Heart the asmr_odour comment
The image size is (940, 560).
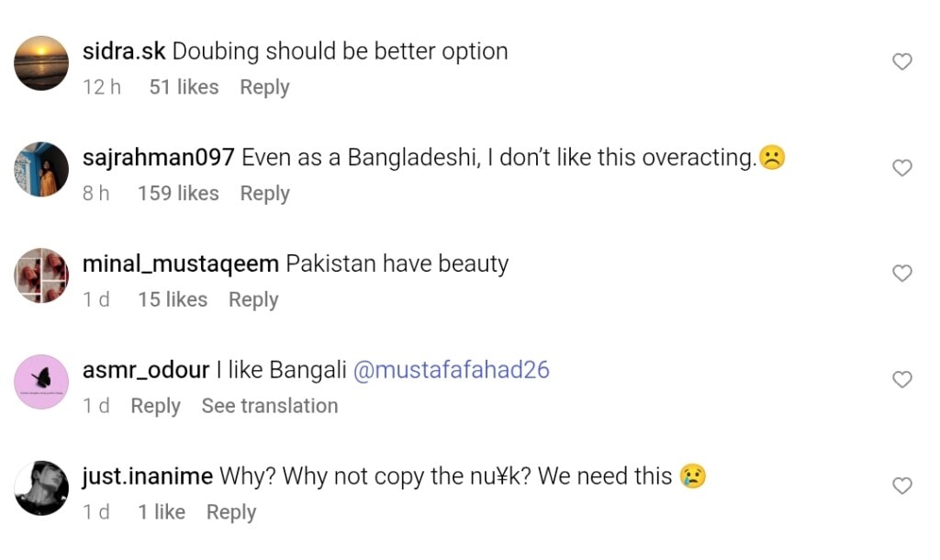click(x=902, y=380)
